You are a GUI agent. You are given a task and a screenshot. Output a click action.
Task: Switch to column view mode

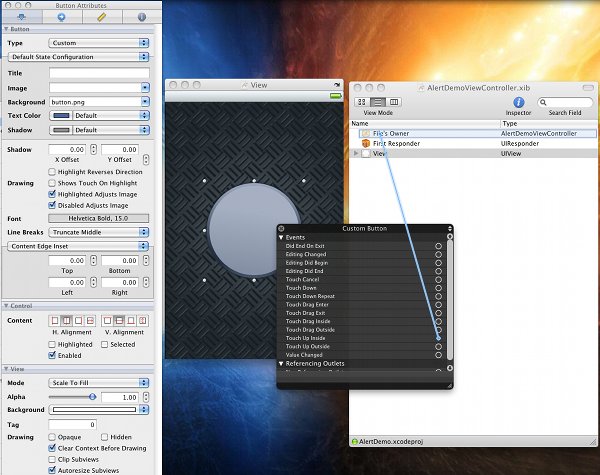(395, 102)
